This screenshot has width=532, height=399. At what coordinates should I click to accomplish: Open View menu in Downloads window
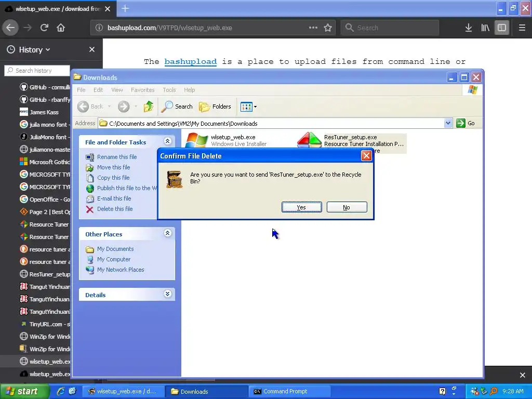(117, 90)
